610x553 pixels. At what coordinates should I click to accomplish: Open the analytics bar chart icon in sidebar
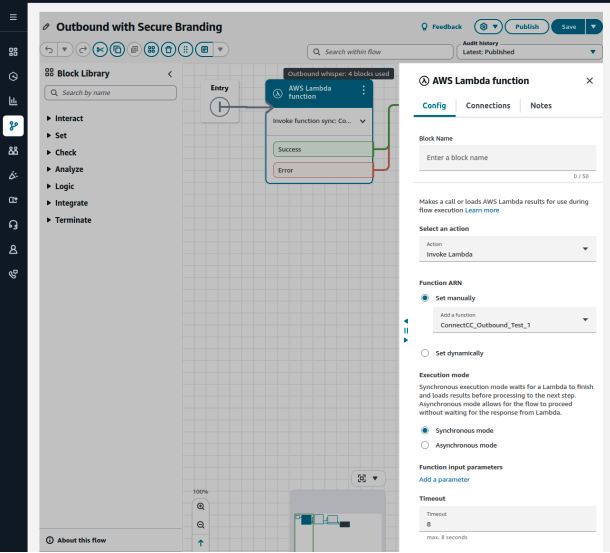click(x=13, y=101)
